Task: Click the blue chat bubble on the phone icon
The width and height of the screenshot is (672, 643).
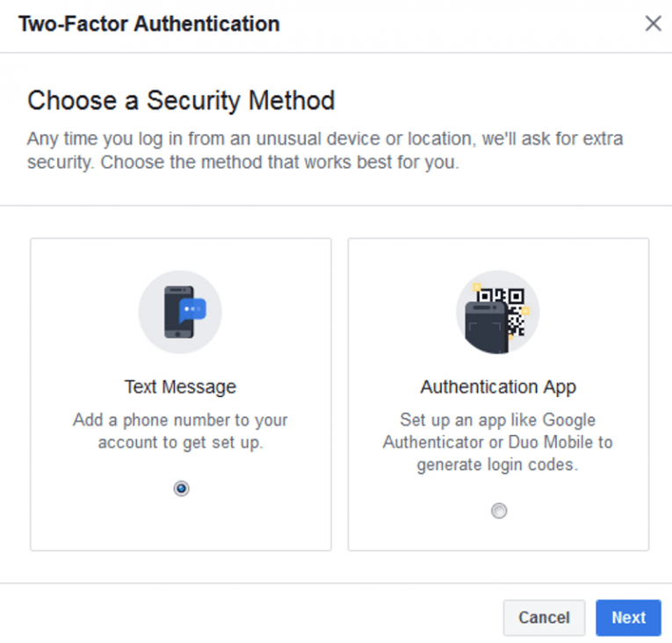Action: (x=192, y=308)
